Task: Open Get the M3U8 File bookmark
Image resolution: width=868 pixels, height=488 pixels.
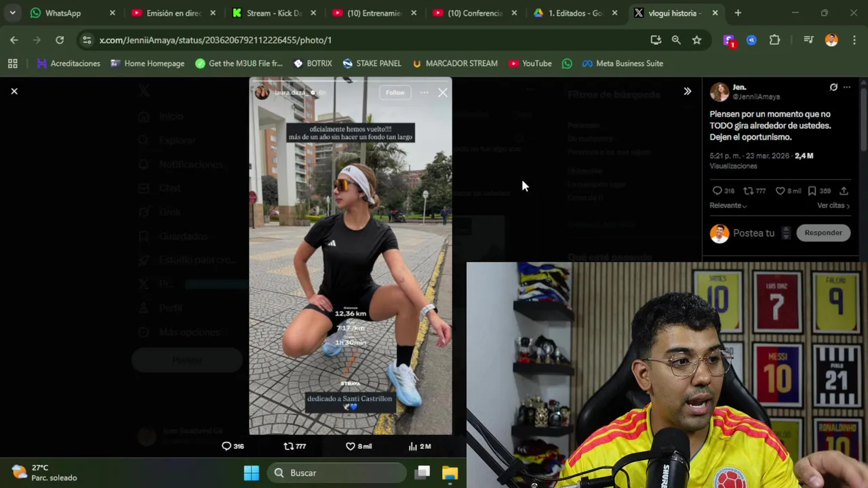Action: tap(239, 63)
